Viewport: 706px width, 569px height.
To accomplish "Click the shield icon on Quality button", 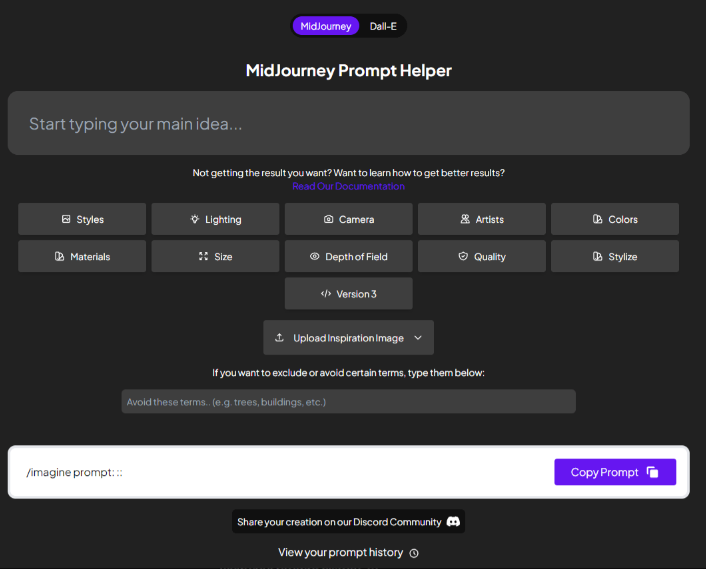I will (x=463, y=256).
